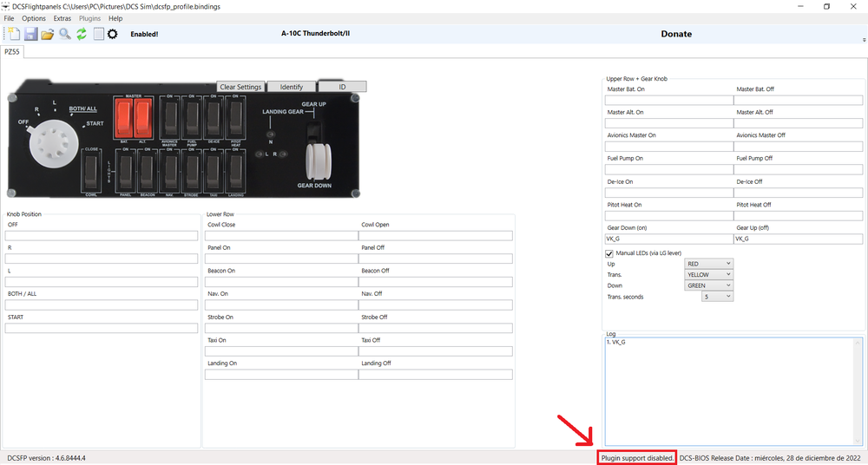The image size is (868, 465).
Task: Click the START knob input field
Action: tap(102, 328)
